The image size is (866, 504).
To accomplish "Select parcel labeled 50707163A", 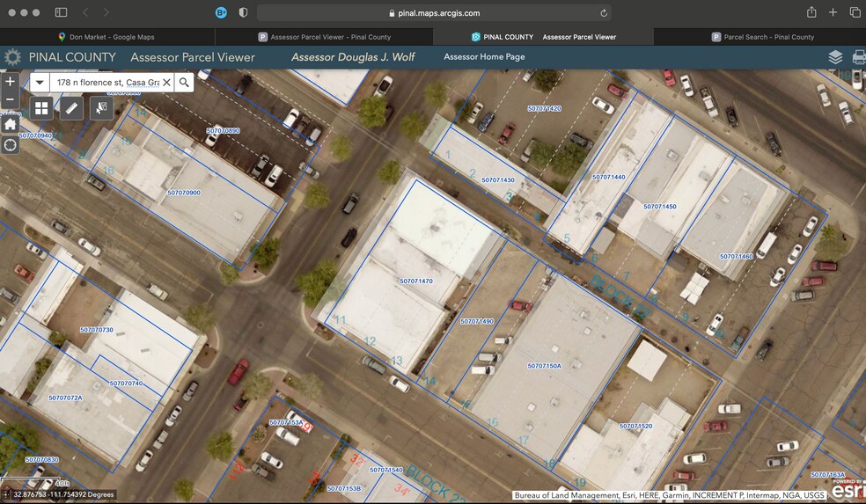I will click(x=828, y=475).
